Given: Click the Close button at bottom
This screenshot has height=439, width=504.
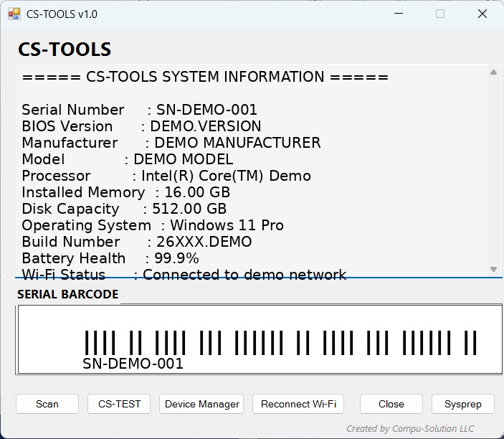Looking at the screenshot, I should 391,404.
